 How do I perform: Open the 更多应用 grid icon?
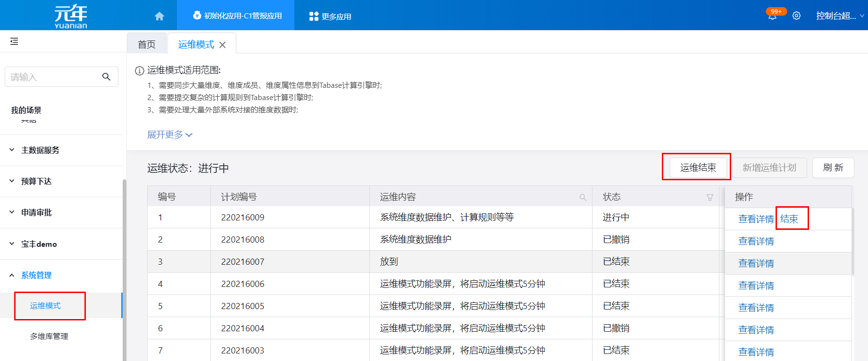point(314,16)
